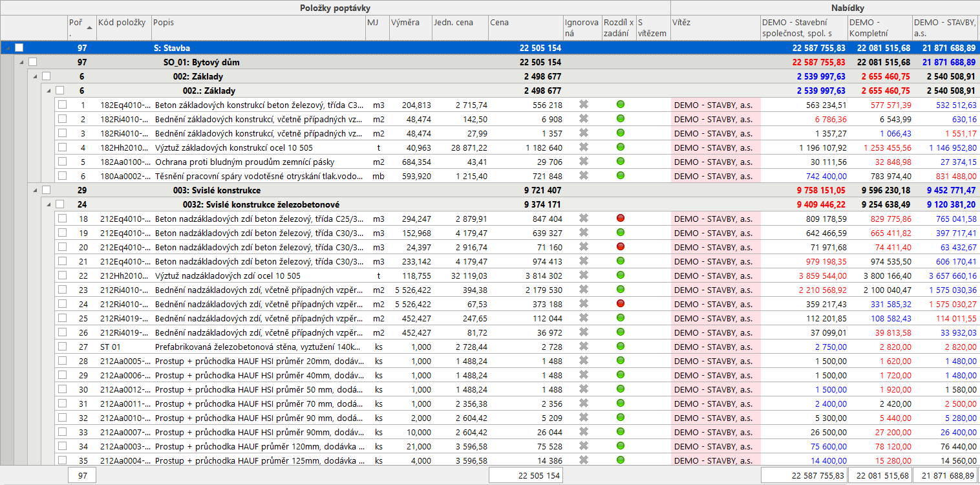Click the footer count field showing 97
This screenshot has width=980, height=485.
coord(82,475)
